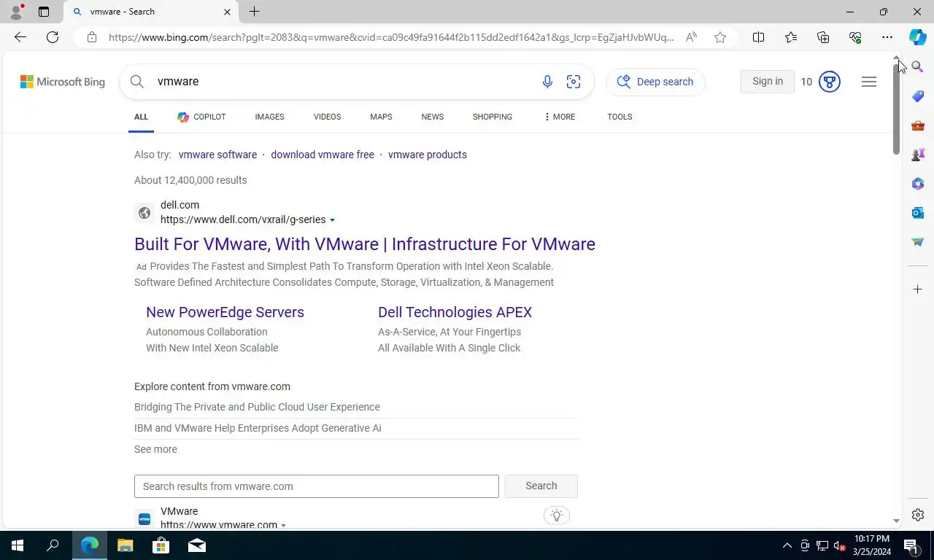The height and width of the screenshot is (560, 934).
Task: Switch to the NEWS tab
Action: click(432, 117)
